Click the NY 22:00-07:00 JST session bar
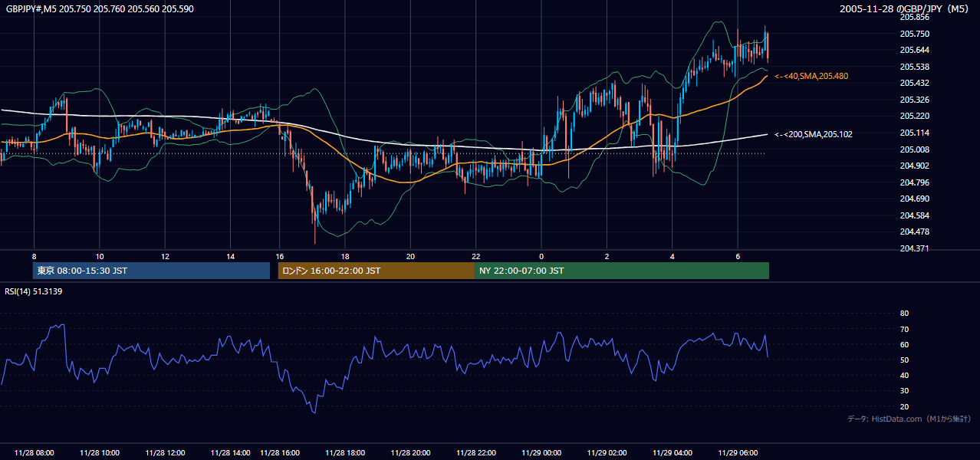Image resolution: width=980 pixels, height=460 pixels. click(x=622, y=271)
